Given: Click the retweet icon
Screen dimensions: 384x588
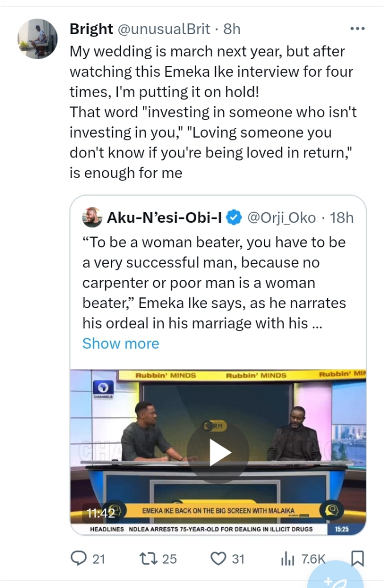Looking at the screenshot, I should 150,558.
